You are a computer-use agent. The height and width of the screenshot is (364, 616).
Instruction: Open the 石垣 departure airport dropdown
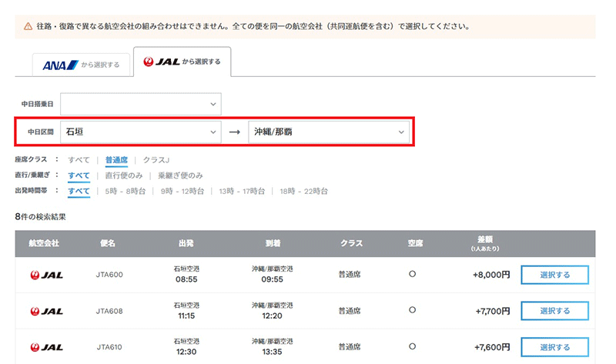(140, 132)
